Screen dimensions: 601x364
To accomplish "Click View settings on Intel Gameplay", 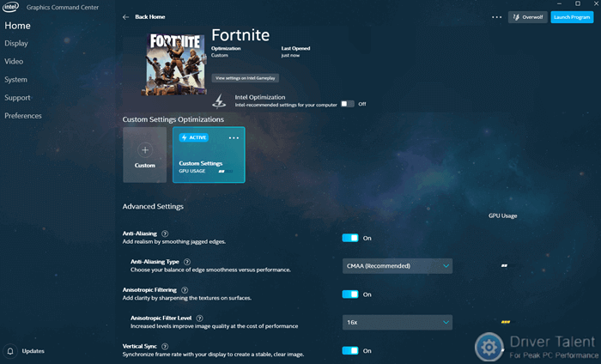I will click(x=246, y=78).
